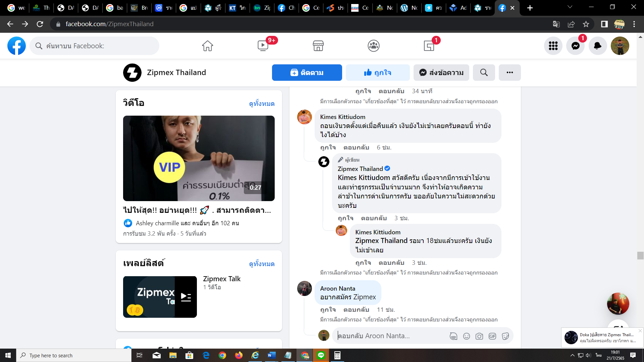
Task: Open the page more-options ellipsis button
Action: tap(509, 73)
